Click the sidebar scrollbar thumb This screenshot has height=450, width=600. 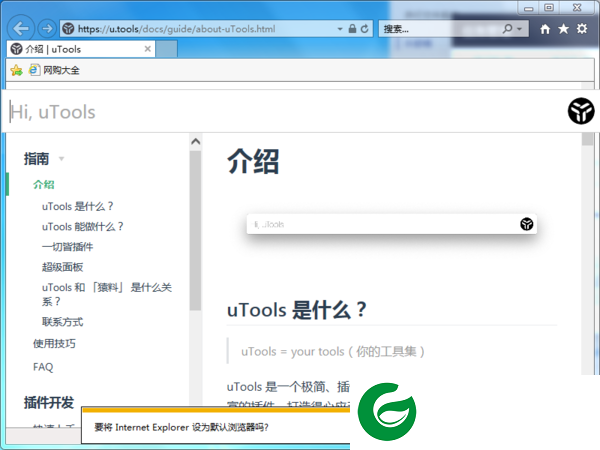(196, 230)
